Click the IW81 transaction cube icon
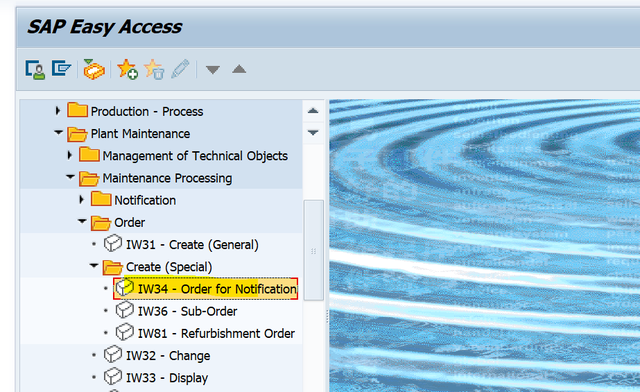 coord(124,332)
